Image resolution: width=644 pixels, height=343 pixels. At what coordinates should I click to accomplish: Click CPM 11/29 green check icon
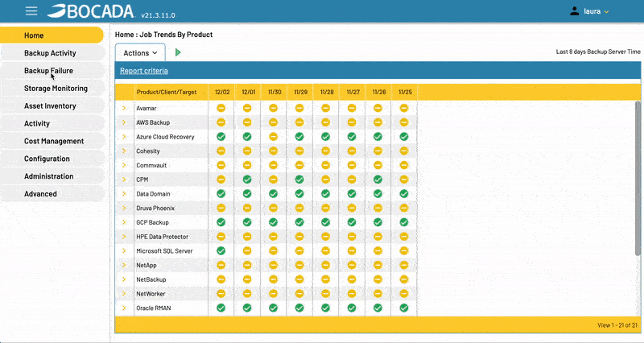299,180
